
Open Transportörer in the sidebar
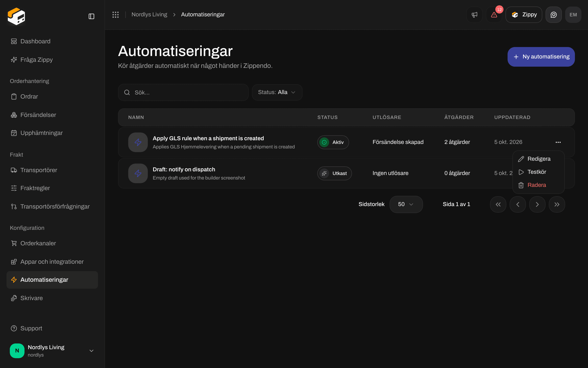pos(52,170)
